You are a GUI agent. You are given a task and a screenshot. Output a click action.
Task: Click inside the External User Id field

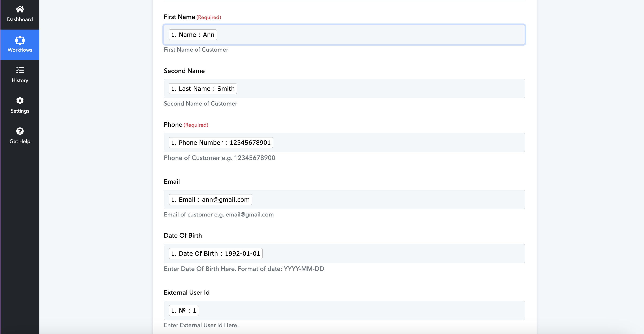[360, 311]
